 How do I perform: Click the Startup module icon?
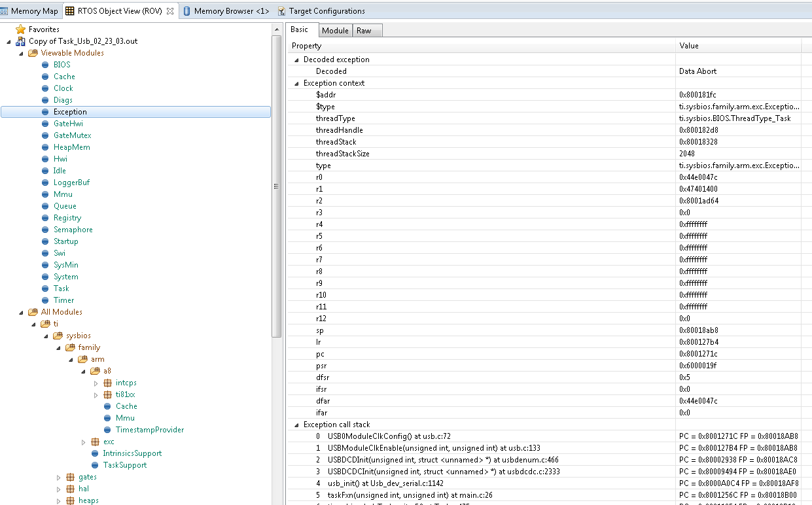click(45, 241)
